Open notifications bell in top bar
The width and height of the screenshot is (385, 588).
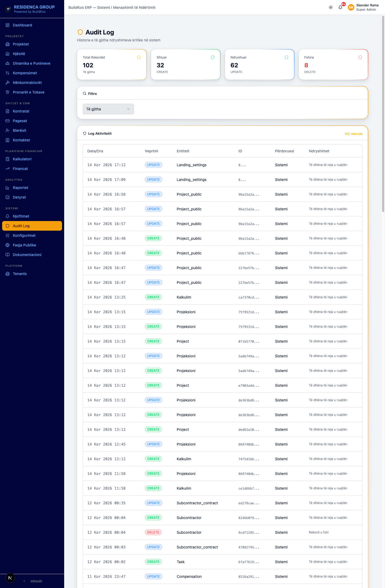click(340, 7)
